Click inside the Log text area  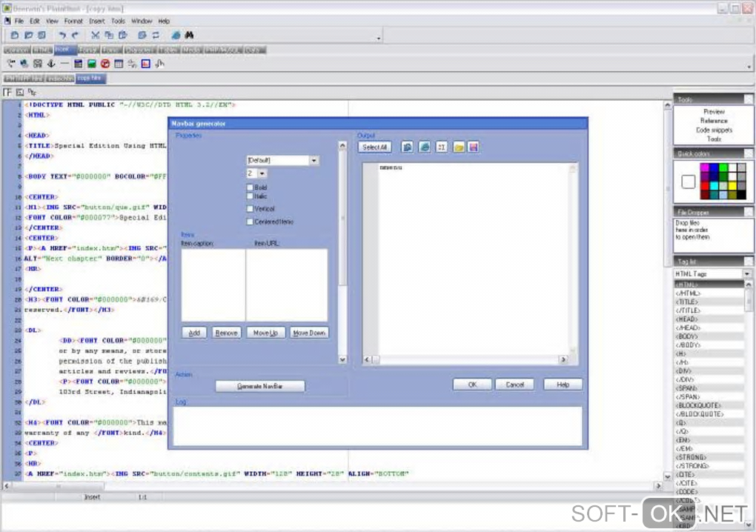coord(377,426)
